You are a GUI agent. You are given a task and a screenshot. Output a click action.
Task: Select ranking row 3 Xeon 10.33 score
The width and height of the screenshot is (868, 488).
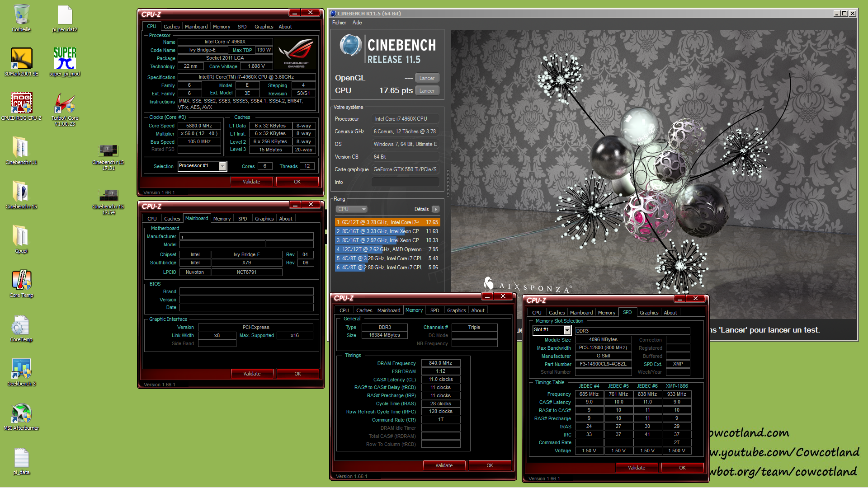[x=387, y=240]
